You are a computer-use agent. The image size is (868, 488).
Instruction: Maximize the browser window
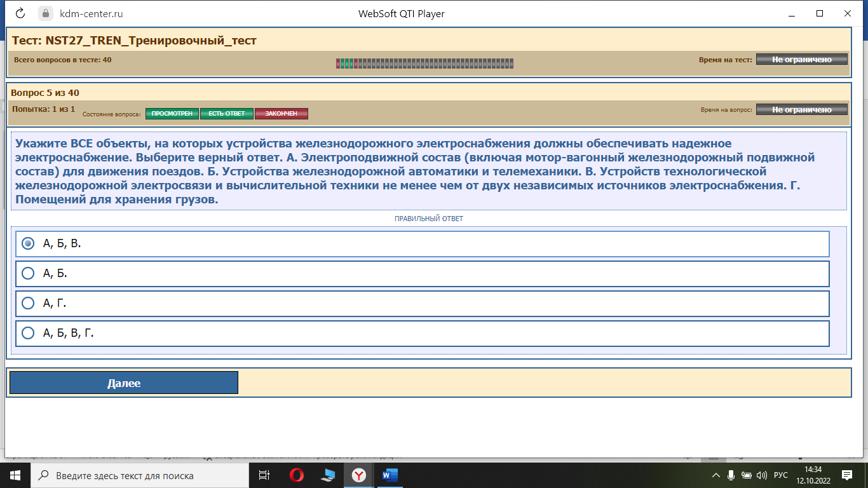(x=820, y=13)
